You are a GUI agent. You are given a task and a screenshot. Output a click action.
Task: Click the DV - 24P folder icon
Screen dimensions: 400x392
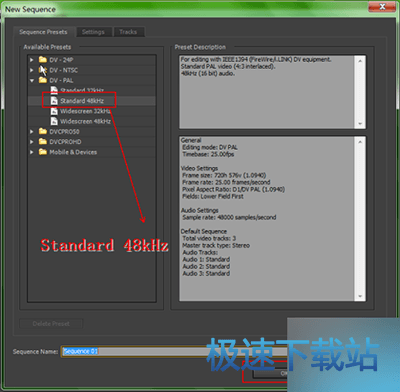tap(43, 60)
